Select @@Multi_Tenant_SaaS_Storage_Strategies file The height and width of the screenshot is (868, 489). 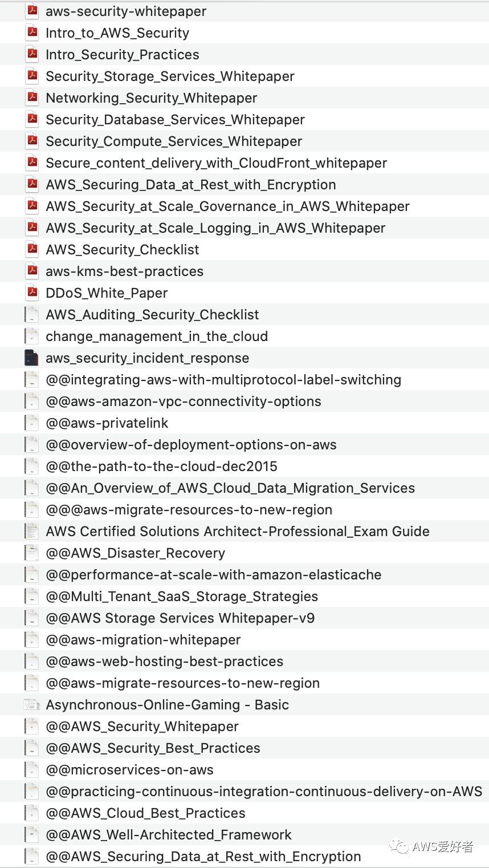pos(182,597)
